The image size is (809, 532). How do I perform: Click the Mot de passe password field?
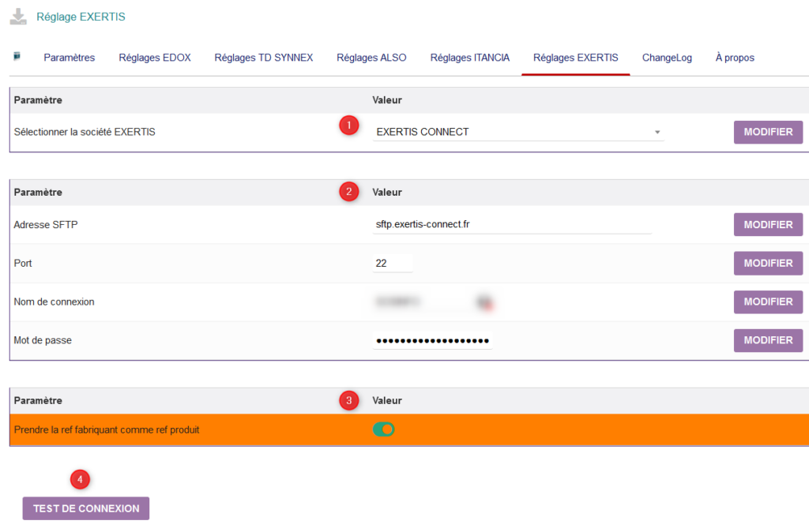[432, 341]
